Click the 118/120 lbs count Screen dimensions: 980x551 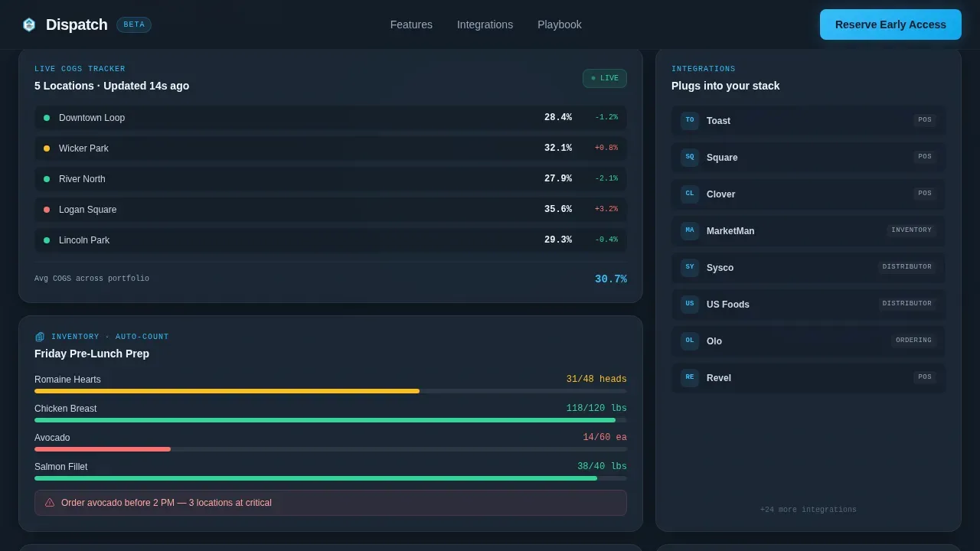596,409
